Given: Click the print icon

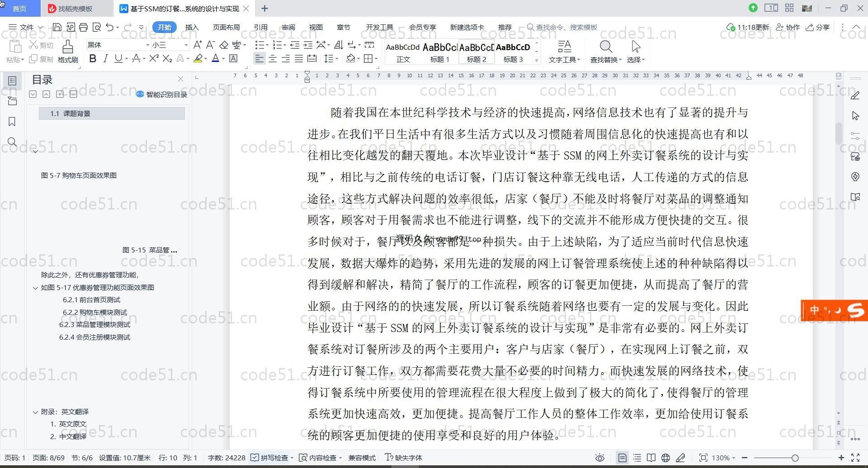Looking at the screenshot, I should 83,27.
